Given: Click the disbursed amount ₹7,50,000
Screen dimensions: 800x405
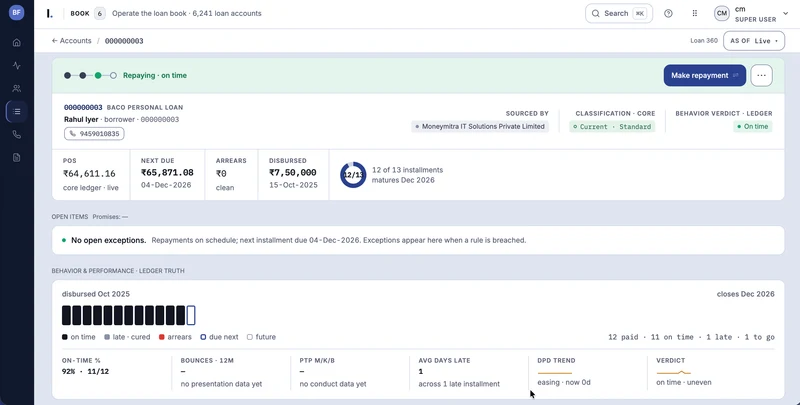Looking at the screenshot, I should (293, 172).
